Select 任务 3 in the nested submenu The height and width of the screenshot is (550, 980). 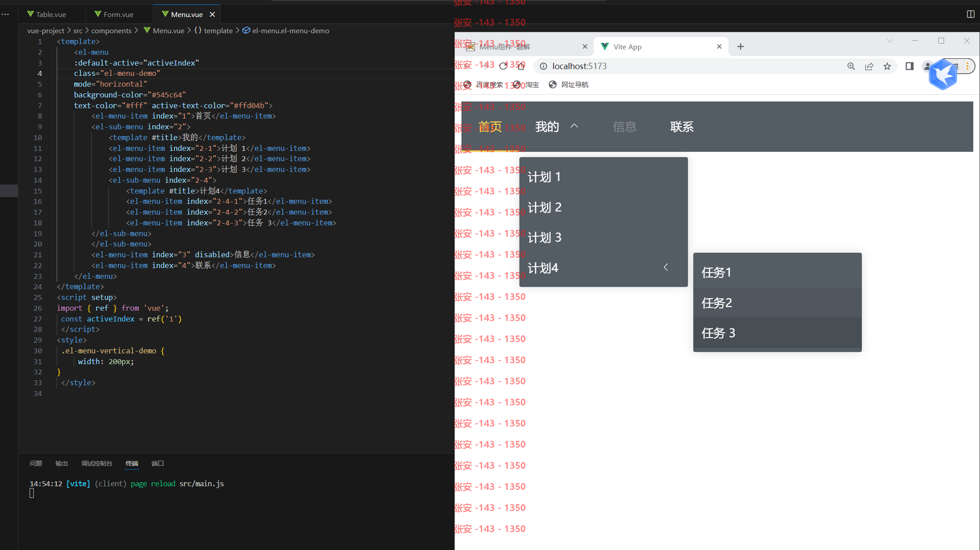pos(777,333)
